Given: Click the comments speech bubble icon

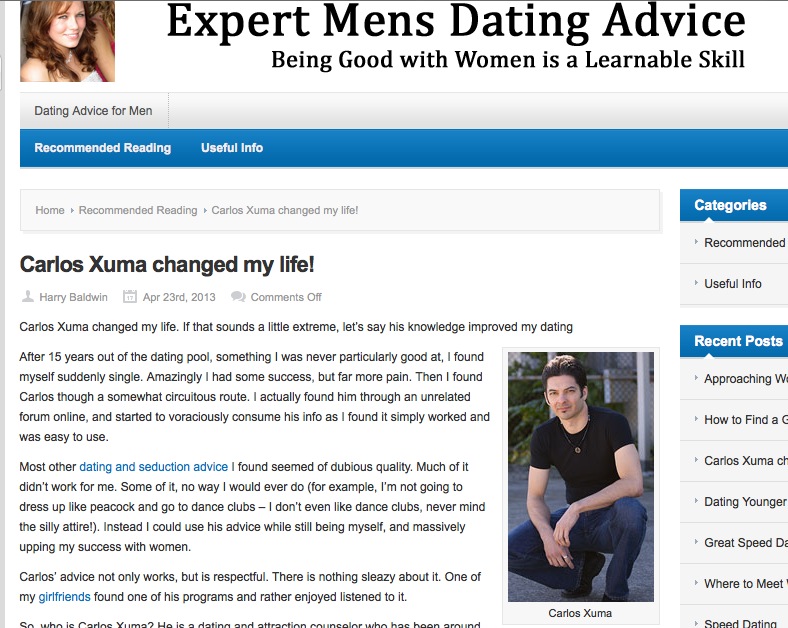Looking at the screenshot, I should [x=238, y=296].
